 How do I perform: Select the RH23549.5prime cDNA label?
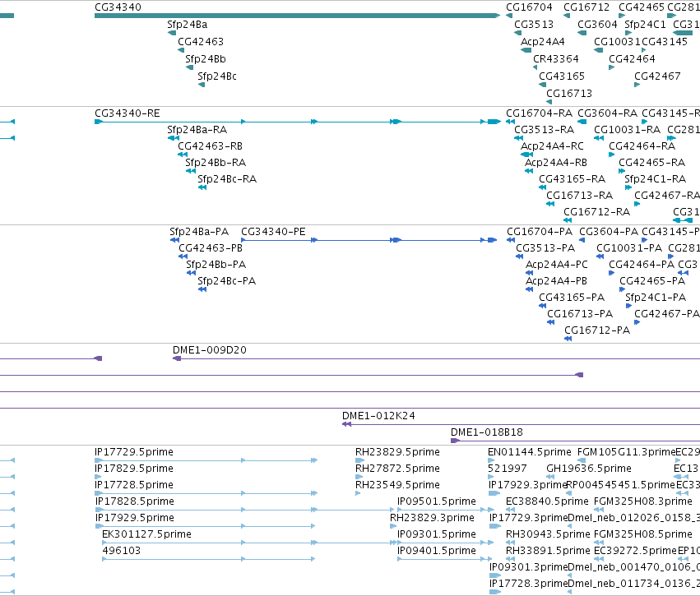pyautogui.click(x=397, y=485)
